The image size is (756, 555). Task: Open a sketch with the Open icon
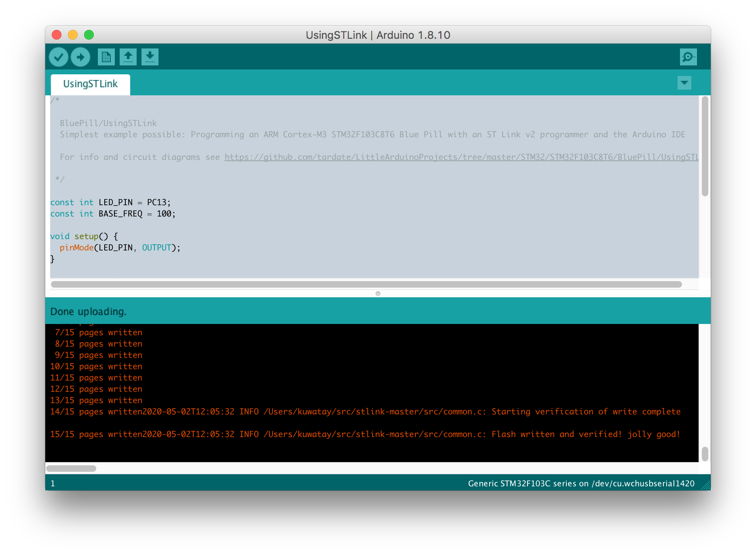click(x=128, y=57)
